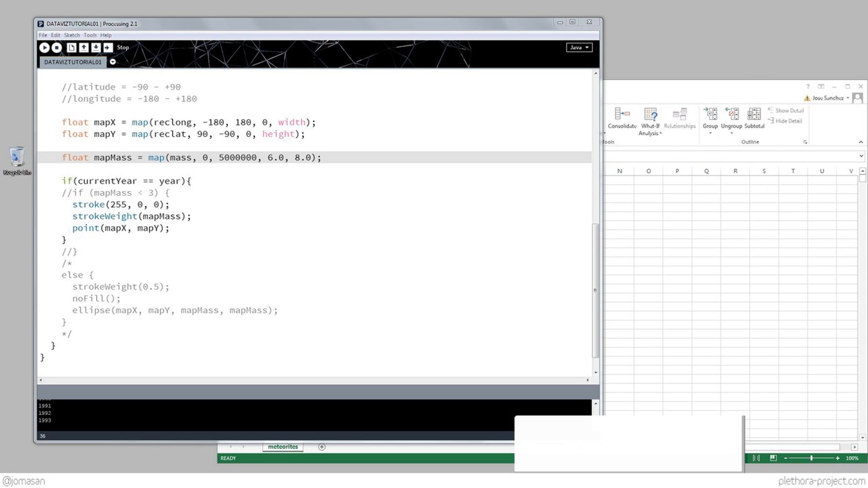The width and height of the screenshot is (868, 488).
Task: Stop the running sketch
Action: (x=57, y=47)
